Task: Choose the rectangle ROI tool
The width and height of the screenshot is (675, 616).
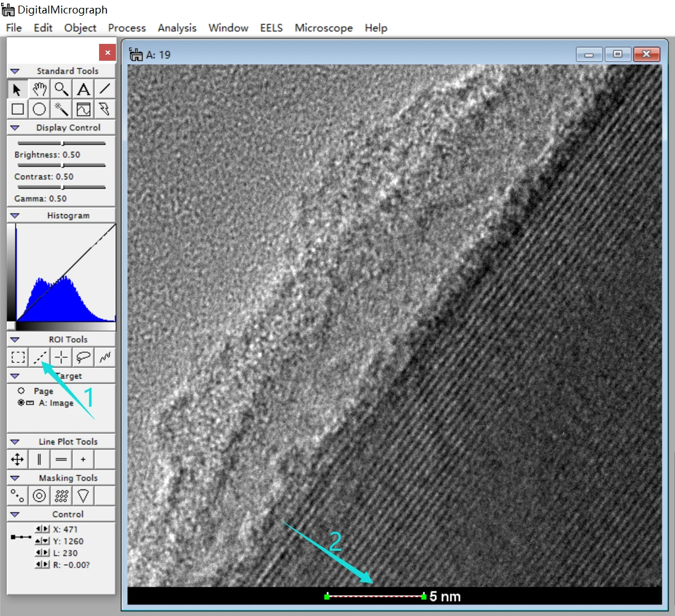Action: 17,357
